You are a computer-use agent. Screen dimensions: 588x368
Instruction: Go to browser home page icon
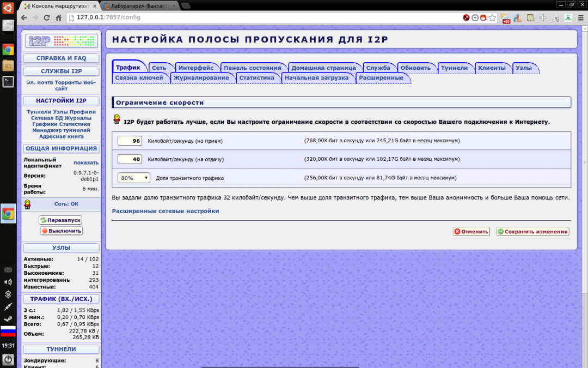(59, 17)
